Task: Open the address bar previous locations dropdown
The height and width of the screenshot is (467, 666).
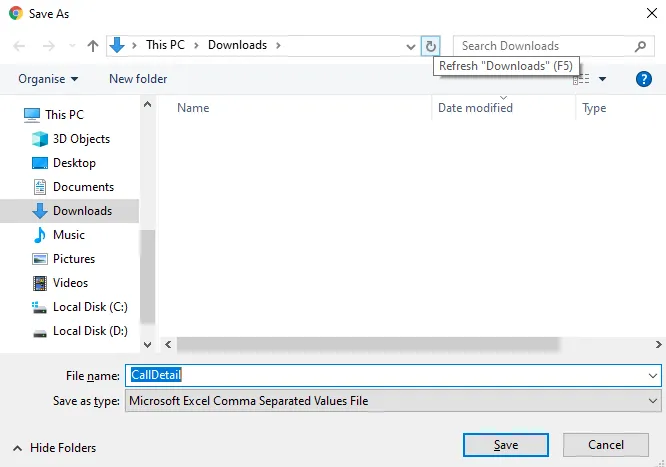Action: [410, 46]
